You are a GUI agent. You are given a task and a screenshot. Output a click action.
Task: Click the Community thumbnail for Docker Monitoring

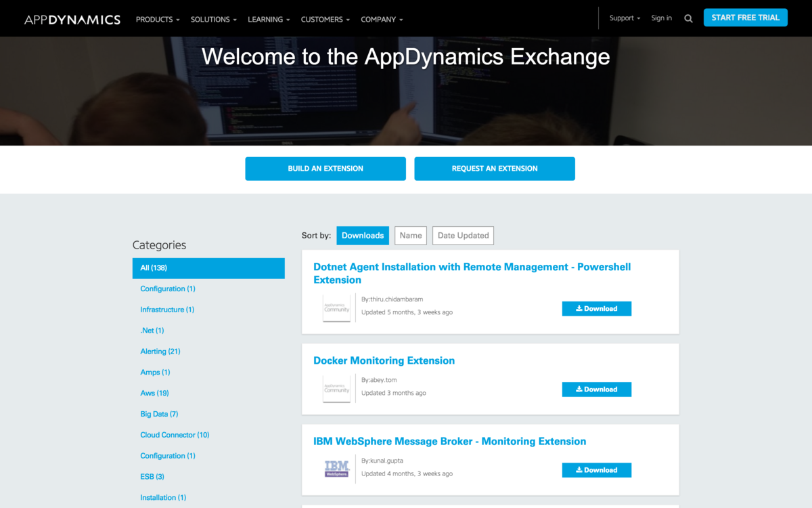point(336,389)
